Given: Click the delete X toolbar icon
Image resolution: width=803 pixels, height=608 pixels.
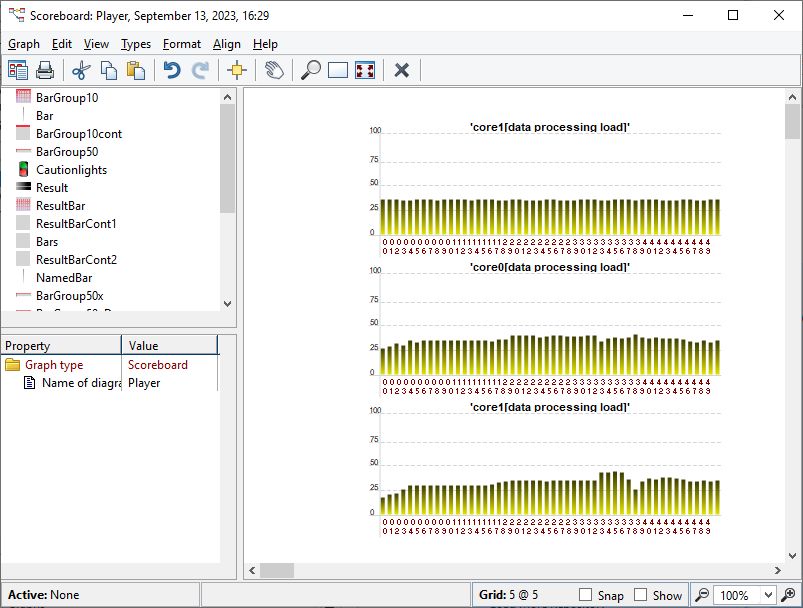Looking at the screenshot, I should [402, 70].
